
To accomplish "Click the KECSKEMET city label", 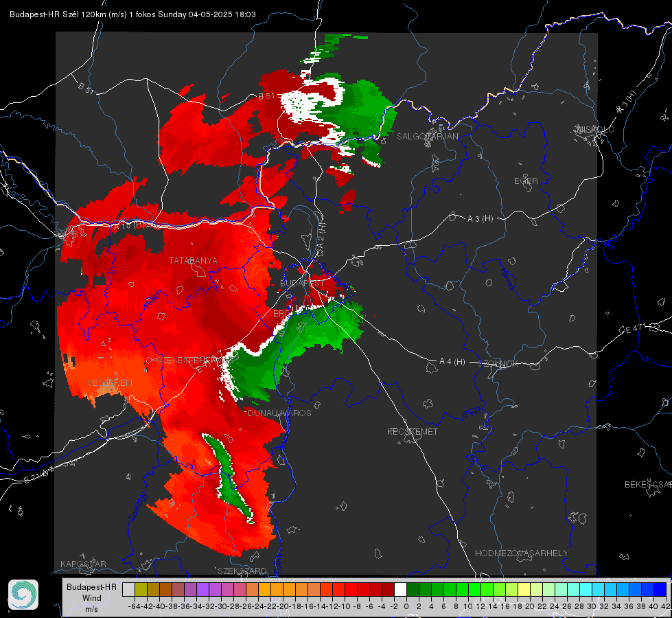I will (x=413, y=432).
